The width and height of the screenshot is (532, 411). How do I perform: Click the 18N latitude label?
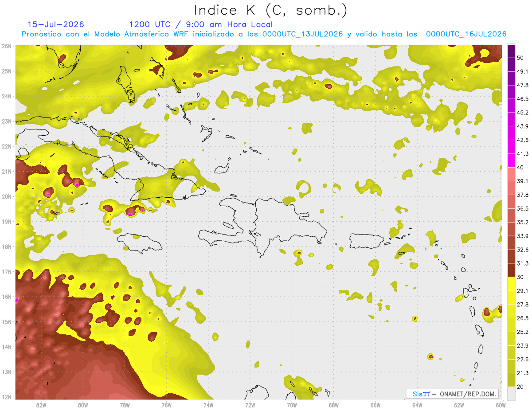pos(6,247)
